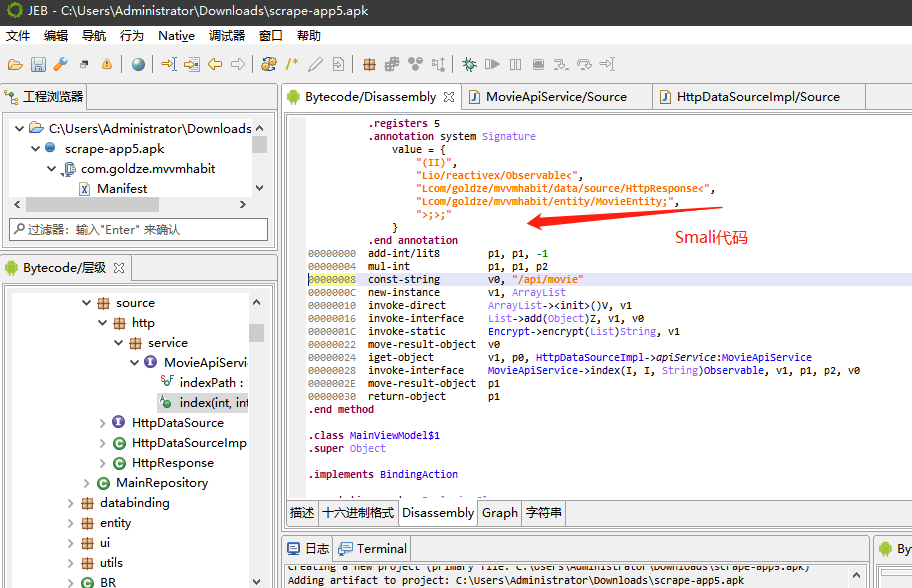Switch to the 字符串 bottom tab
The width and height of the screenshot is (912, 588).
544,513
